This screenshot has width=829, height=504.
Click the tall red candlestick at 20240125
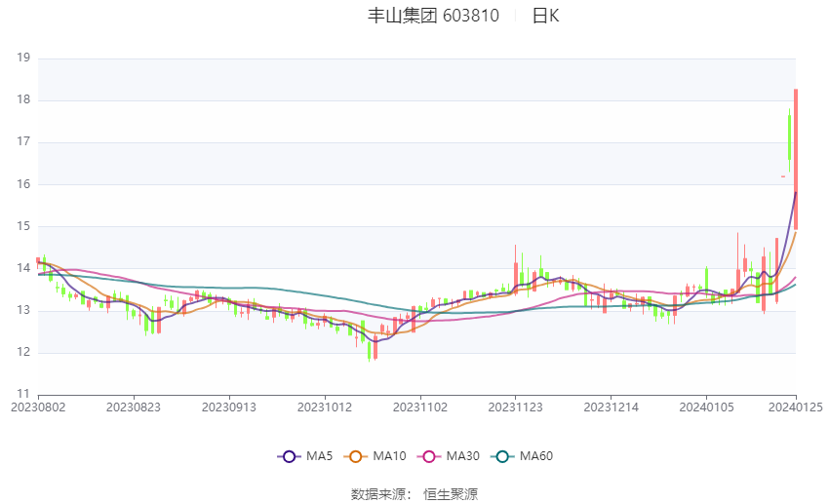[x=796, y=159]
